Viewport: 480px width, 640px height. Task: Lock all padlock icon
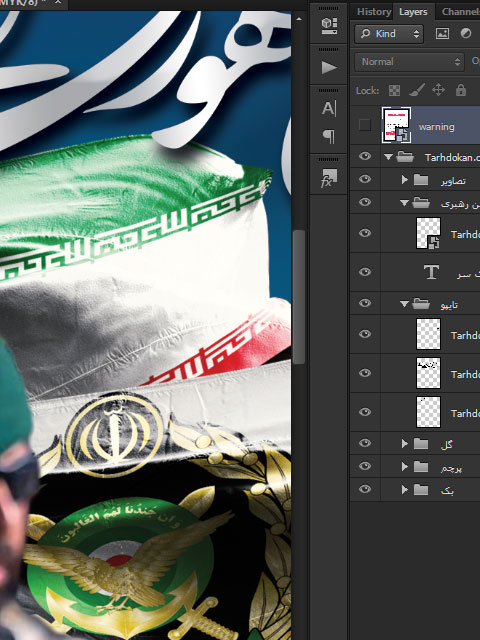click(x=461, y=90)
